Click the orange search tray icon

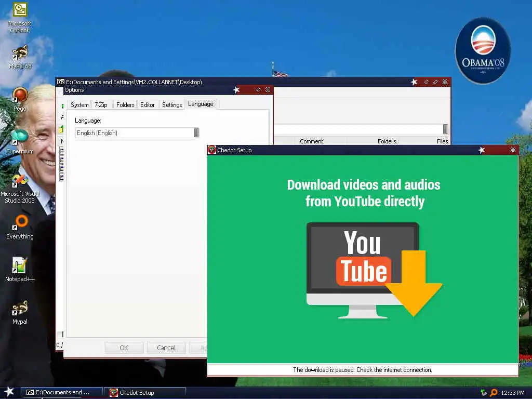coord(494,393)
